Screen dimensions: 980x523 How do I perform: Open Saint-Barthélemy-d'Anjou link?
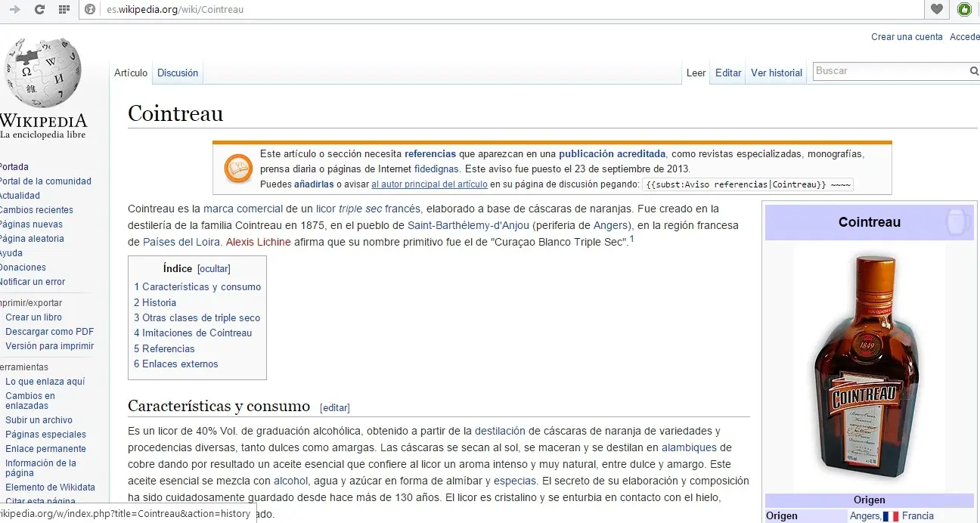click(468, 225)
